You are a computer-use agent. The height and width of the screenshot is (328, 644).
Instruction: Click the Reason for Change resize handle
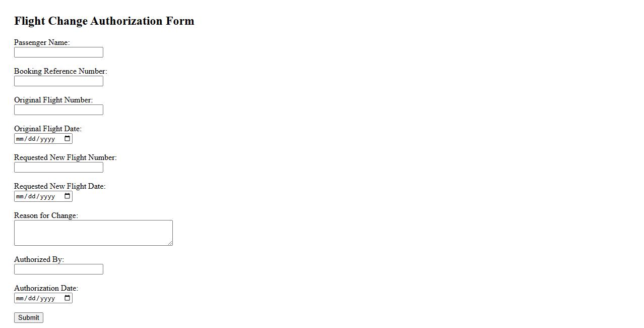click(170, 243)
